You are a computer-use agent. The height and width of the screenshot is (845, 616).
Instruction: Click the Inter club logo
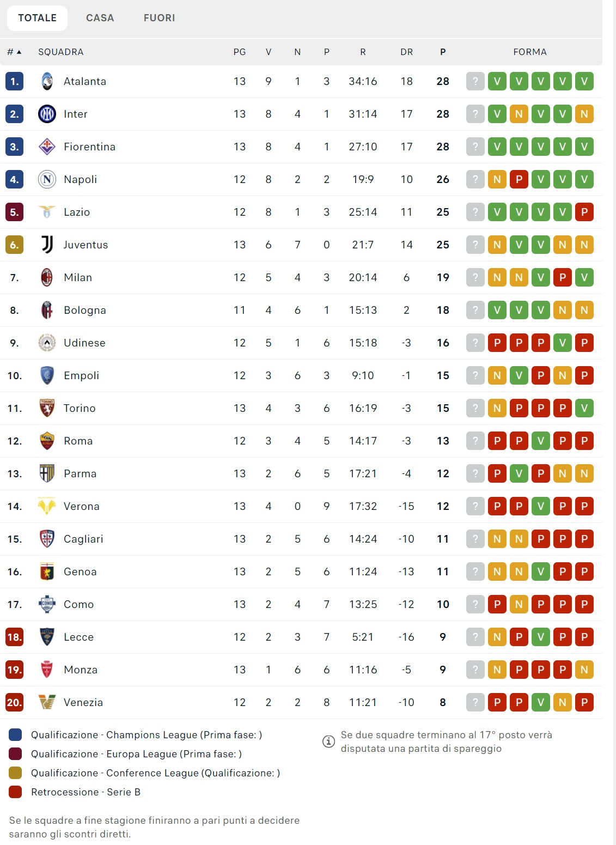click(47, 114)
